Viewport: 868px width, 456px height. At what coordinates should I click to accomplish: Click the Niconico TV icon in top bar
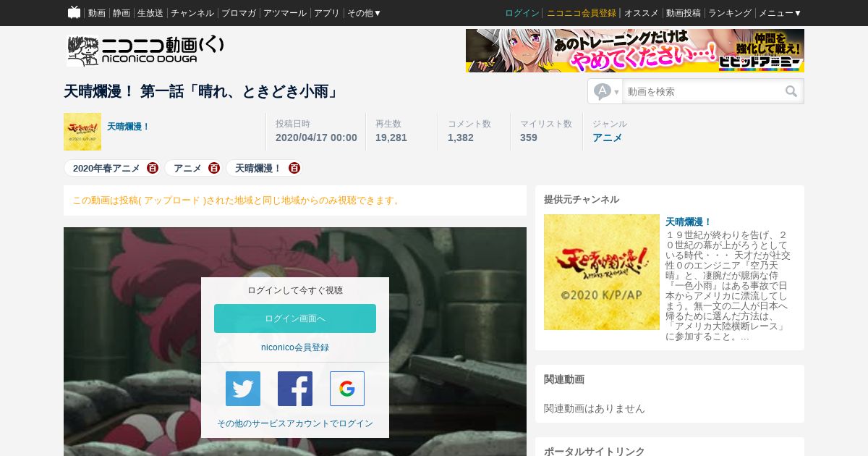74,12
